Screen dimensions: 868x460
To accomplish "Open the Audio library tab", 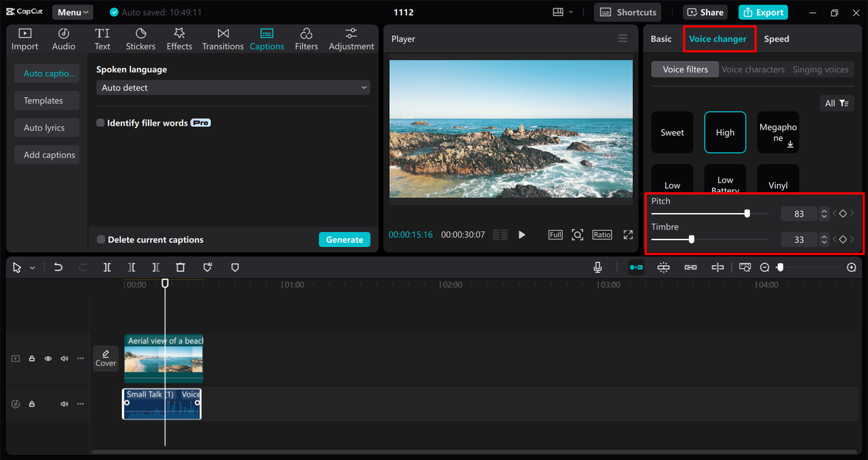I will tap(64, 39).
